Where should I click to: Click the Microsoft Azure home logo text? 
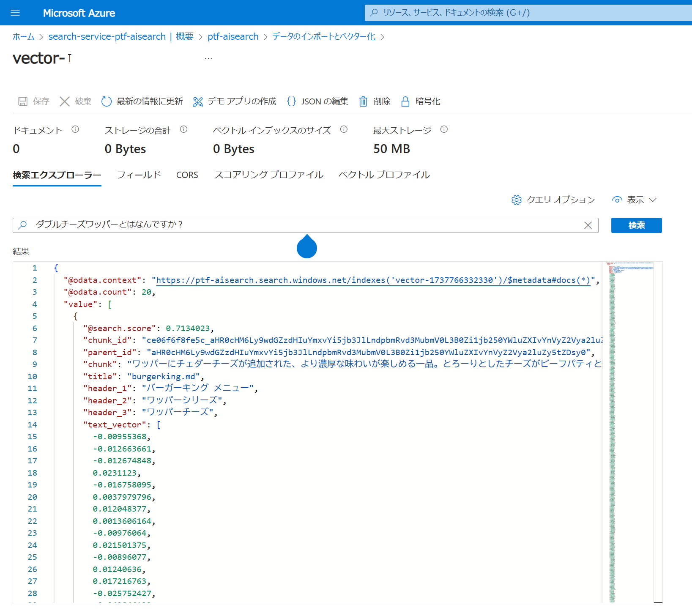pyautogui.click(x=79, y=13)
